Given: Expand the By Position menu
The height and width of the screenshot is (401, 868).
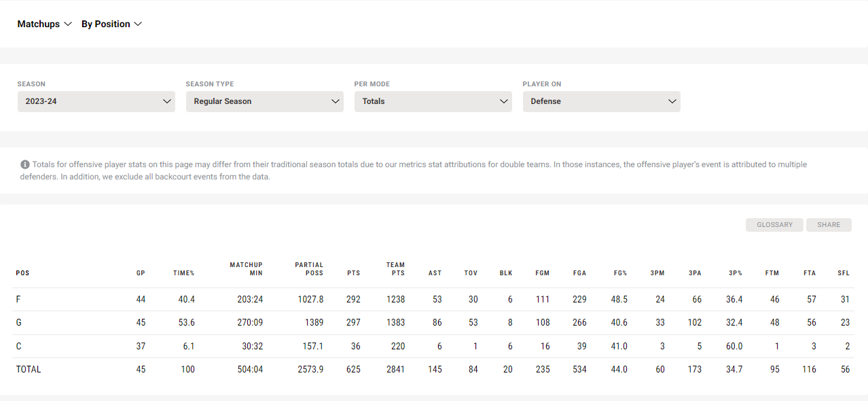Looking at the screenshot, I should pos(112,24).
